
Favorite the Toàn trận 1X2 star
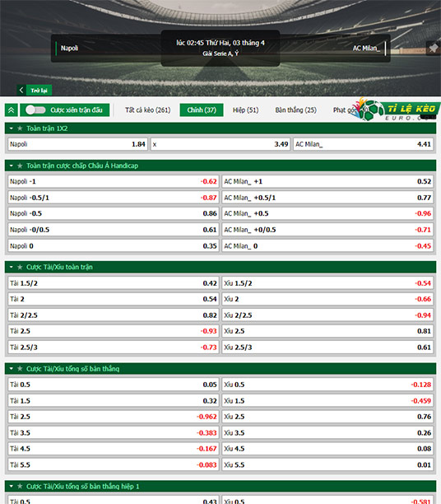click(20, 128)
